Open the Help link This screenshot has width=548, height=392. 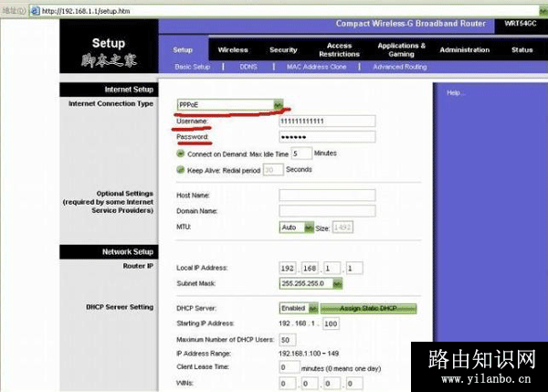click(455, 93)
